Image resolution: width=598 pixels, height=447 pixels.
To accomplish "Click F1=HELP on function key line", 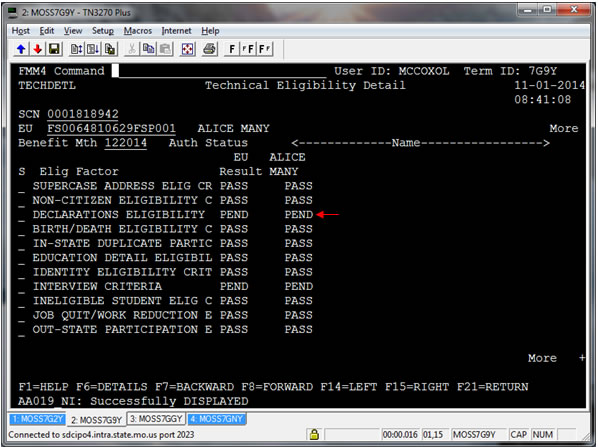I will [x=43, y=387].
